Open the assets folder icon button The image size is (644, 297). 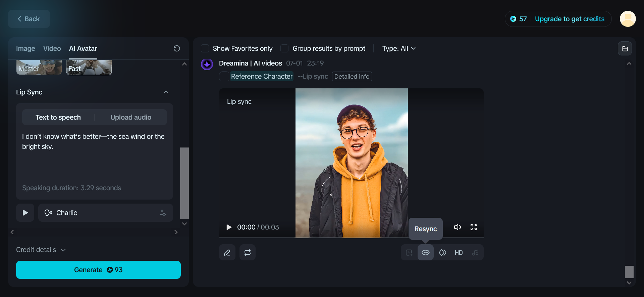pyautogui.click(x=625, y=48)
